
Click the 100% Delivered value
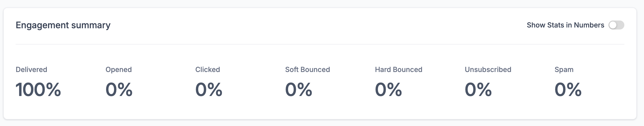click(38, 89)
